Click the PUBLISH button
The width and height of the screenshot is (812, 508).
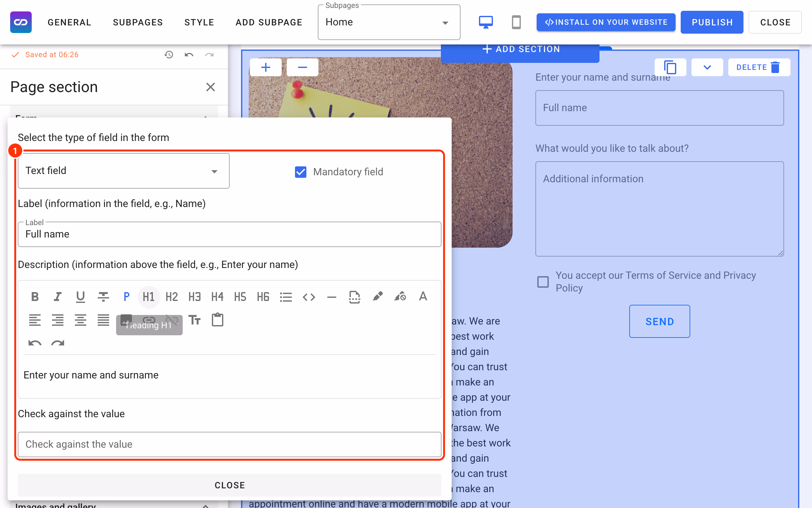[x=712, y=22]
